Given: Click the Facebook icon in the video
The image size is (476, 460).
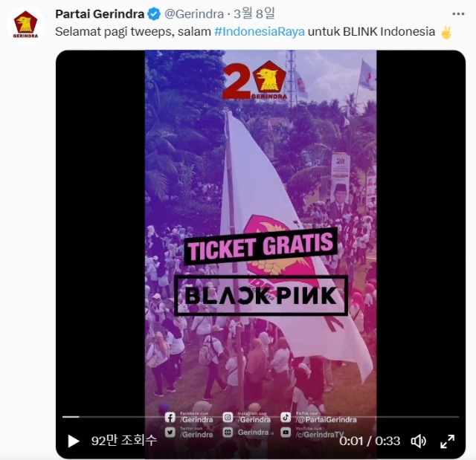Looking at the screenshot, I should point(170,418).
